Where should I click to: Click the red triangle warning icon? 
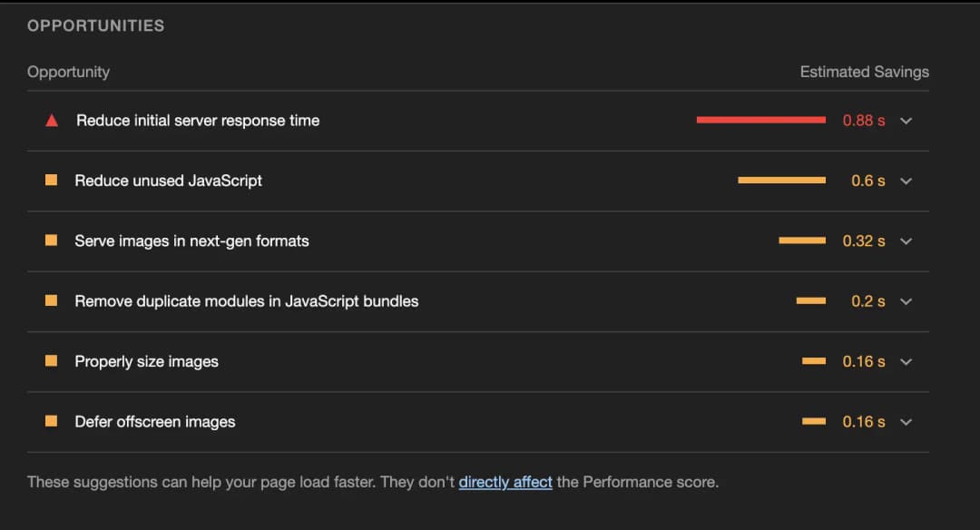click(52, 121)
